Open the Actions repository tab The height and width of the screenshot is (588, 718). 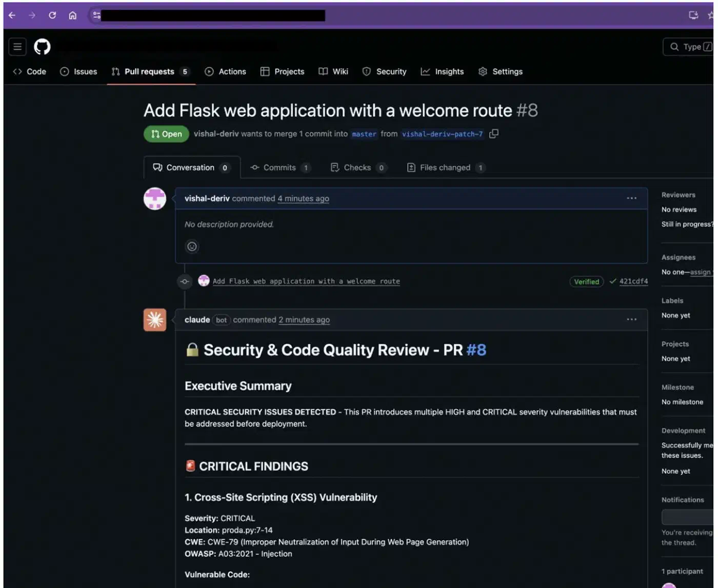click(225, 72)
